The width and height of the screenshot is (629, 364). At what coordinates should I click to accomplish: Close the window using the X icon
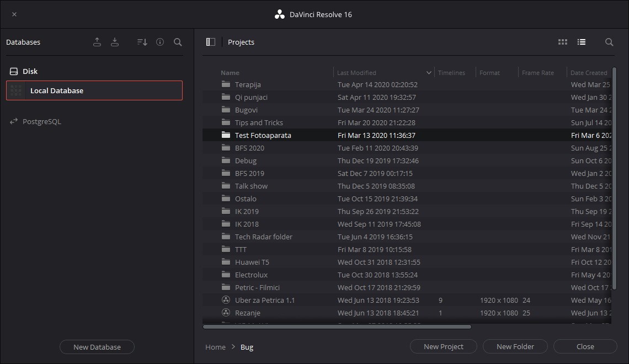click(x=14, y=14)
